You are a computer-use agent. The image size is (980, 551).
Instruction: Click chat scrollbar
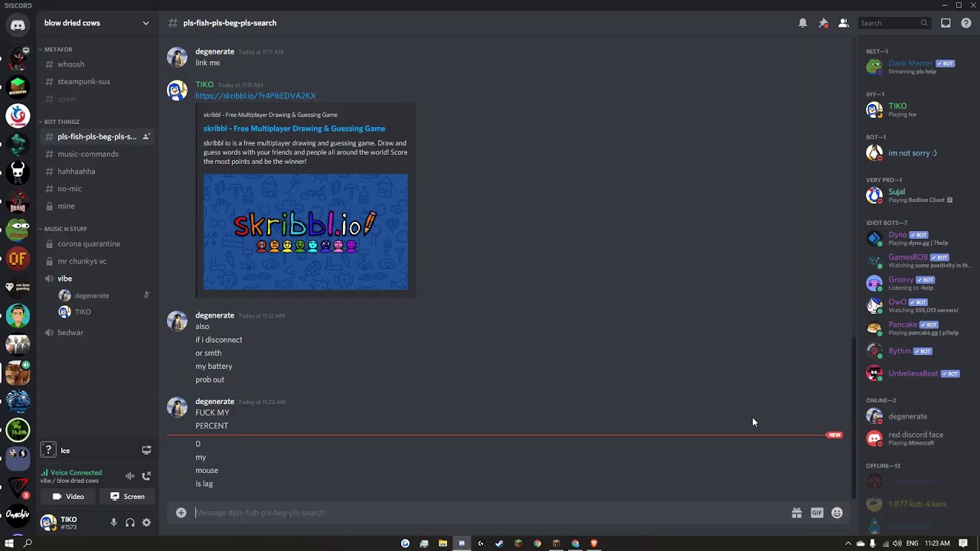tap(854, 417)
